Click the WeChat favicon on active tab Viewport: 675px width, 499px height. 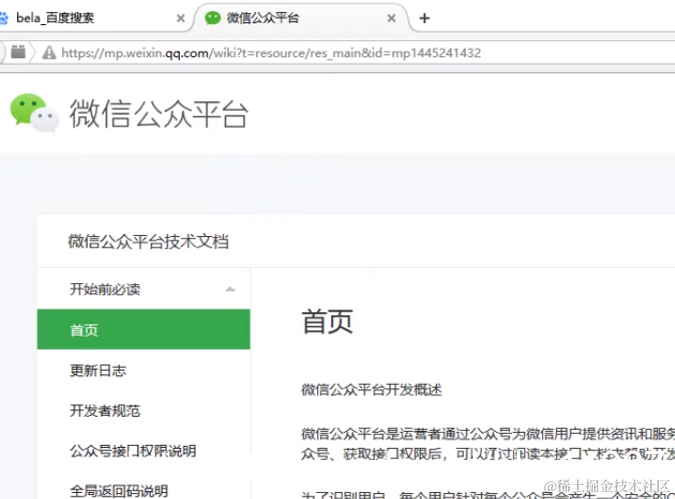[x=213, y=18]
